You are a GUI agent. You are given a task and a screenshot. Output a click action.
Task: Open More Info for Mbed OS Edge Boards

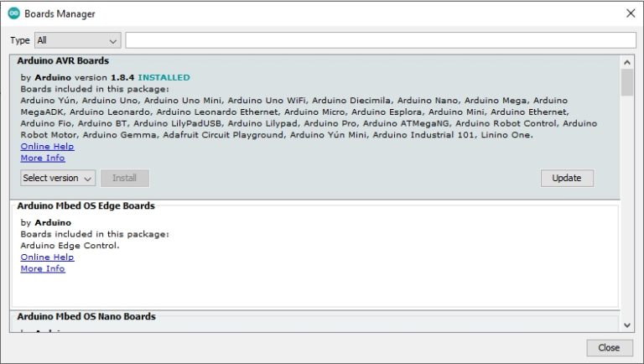pyautogui.click(x=42, y=268)
